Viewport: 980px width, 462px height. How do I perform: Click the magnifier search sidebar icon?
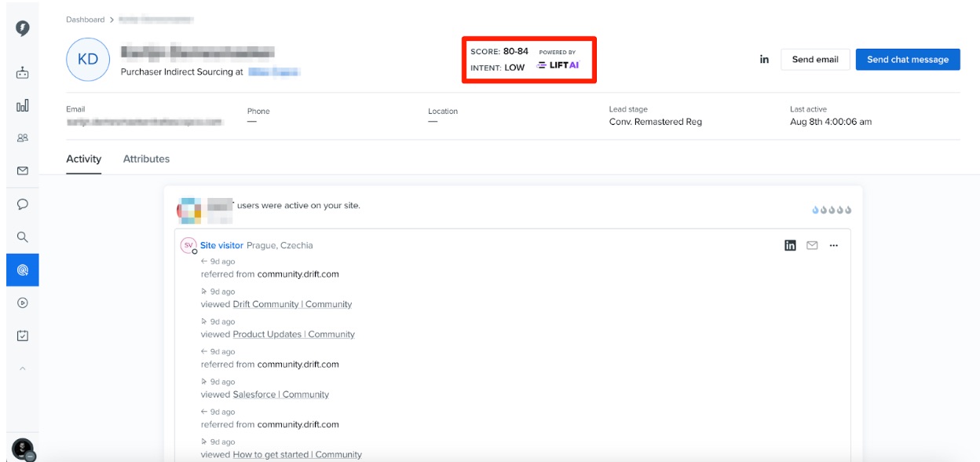click(x=23, y=236)
